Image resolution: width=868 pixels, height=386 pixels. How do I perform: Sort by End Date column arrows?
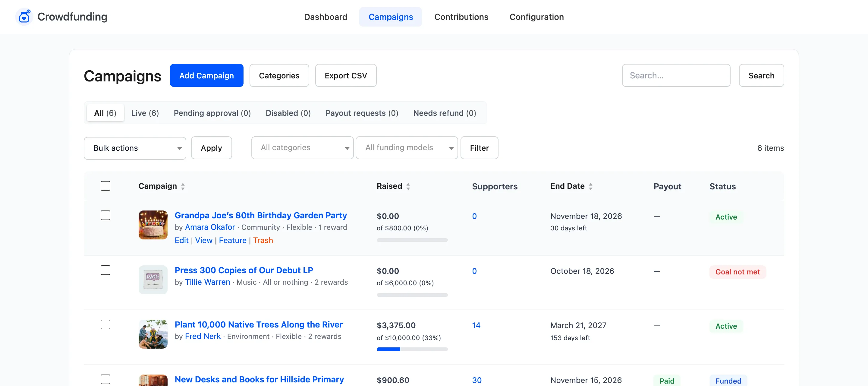(x=590, y=186)
